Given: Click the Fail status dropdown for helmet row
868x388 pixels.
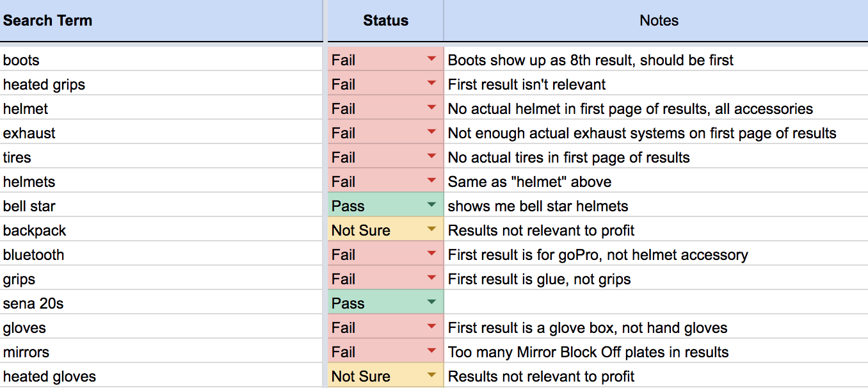Looking at the screenshot, I should click(431, 108).
